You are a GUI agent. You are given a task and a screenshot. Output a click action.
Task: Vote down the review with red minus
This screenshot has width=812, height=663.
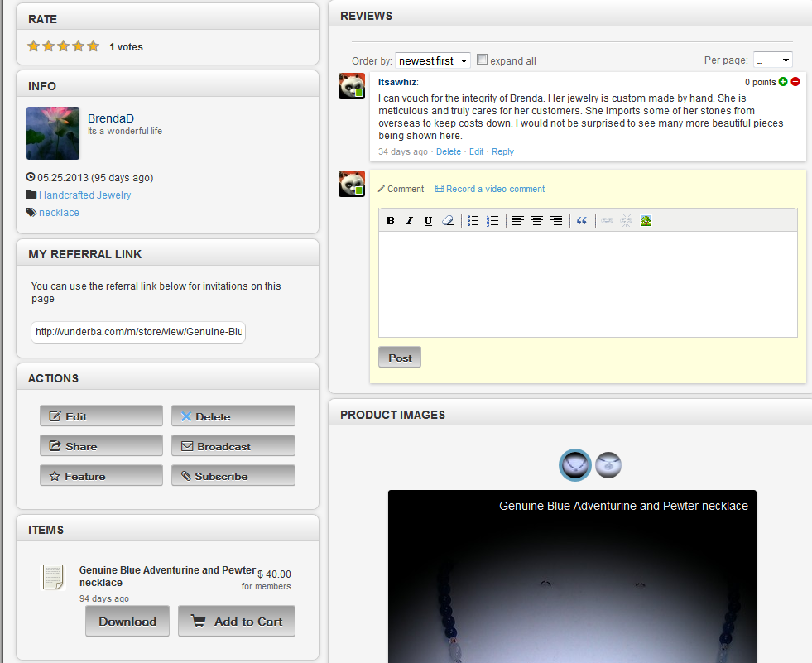click(795, 82)
